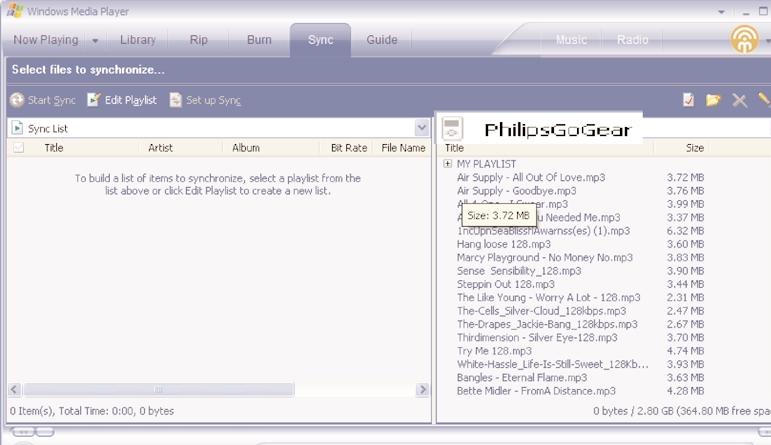
Task: Select Try Me 128.mp3
Action: [494, 351]
